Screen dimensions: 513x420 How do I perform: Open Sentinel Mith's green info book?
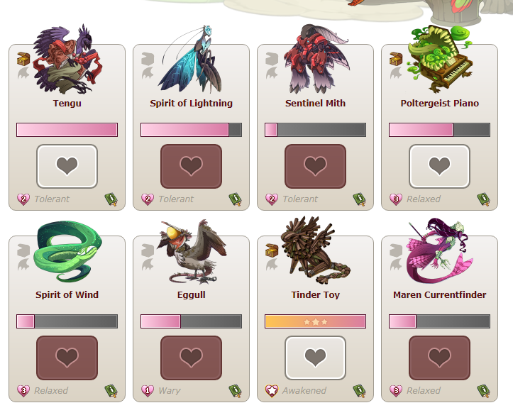(x=359, y=199)
